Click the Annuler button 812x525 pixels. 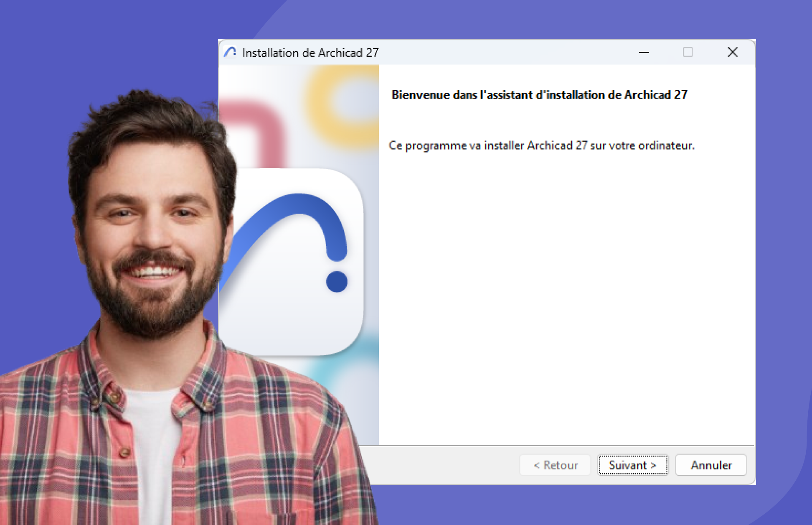tap(711, 465)
